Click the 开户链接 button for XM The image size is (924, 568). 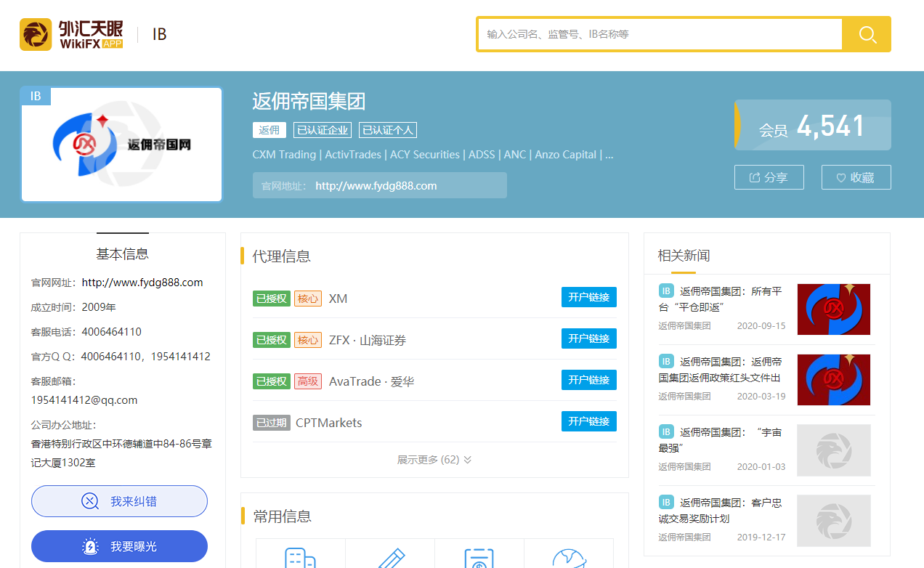point(589,297)
